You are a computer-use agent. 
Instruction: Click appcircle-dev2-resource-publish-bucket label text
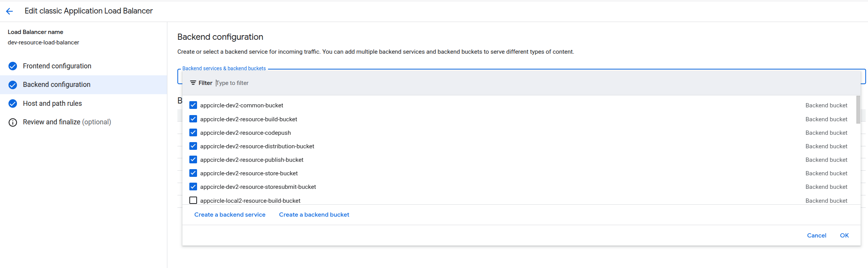tap(252, 160)
